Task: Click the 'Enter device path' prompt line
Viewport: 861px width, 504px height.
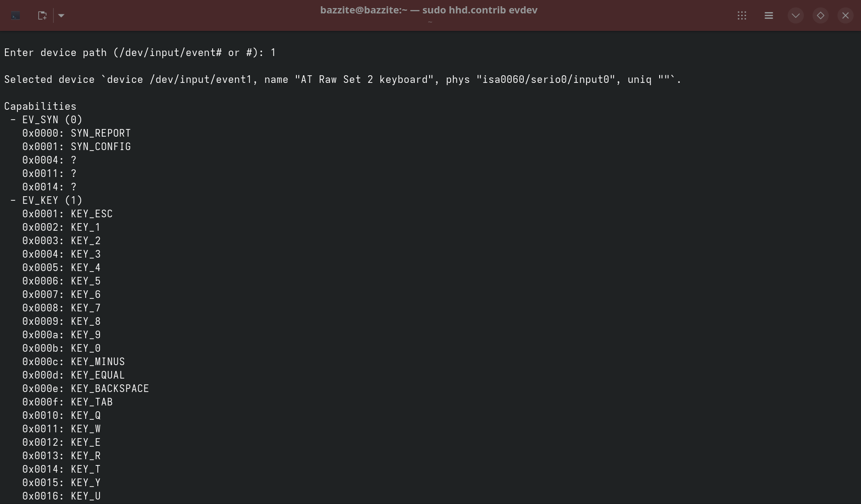Action: tap(140, 53)
